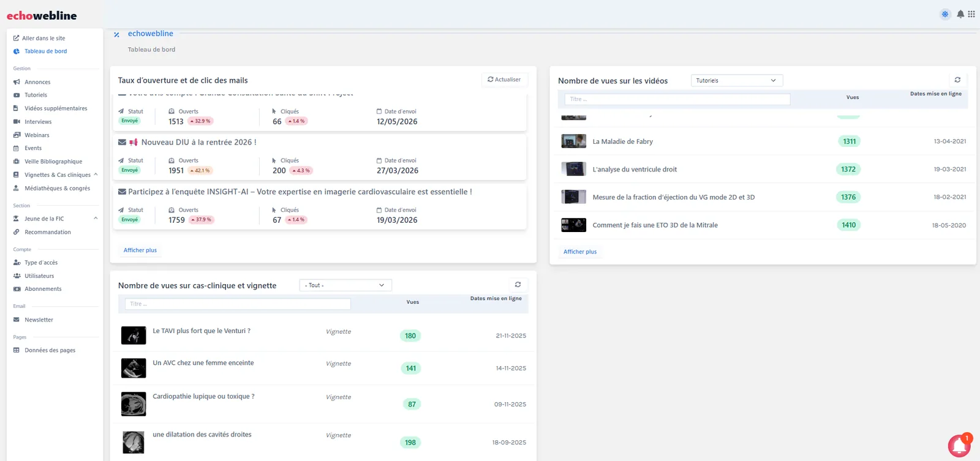980x461 pixels.
Task: Open the Webinars menu item
Action: [x=37, y=135]
